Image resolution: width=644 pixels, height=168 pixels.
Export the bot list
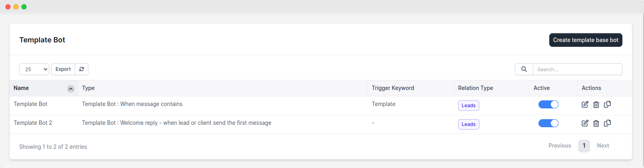tap(63, 69)
